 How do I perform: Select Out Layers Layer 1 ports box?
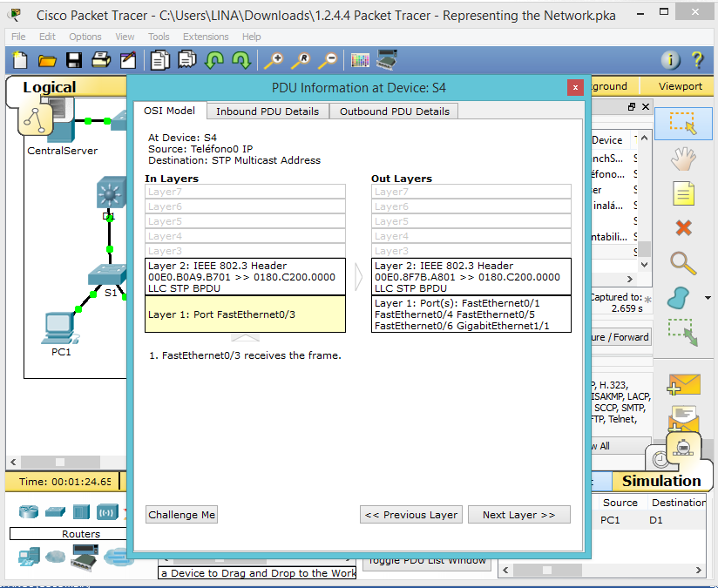pyautogui.click(x=471, y=314)
